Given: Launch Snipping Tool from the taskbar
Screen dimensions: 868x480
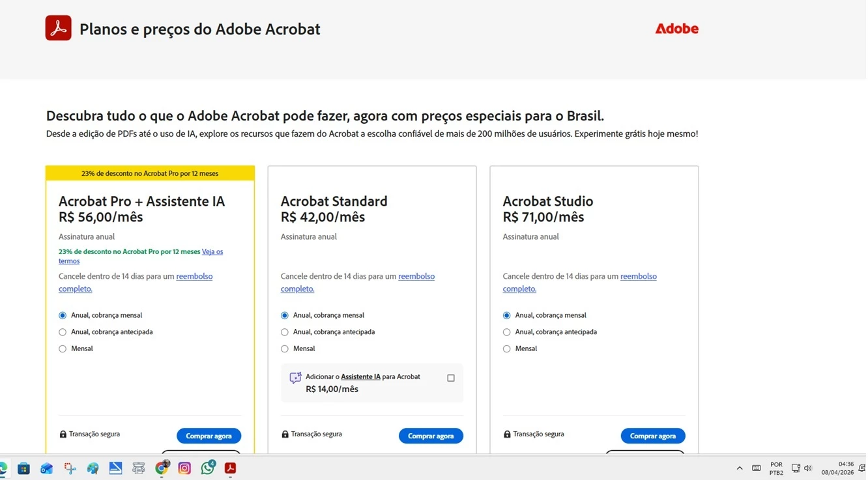Looking at the screenshot, I should (70, 468).
